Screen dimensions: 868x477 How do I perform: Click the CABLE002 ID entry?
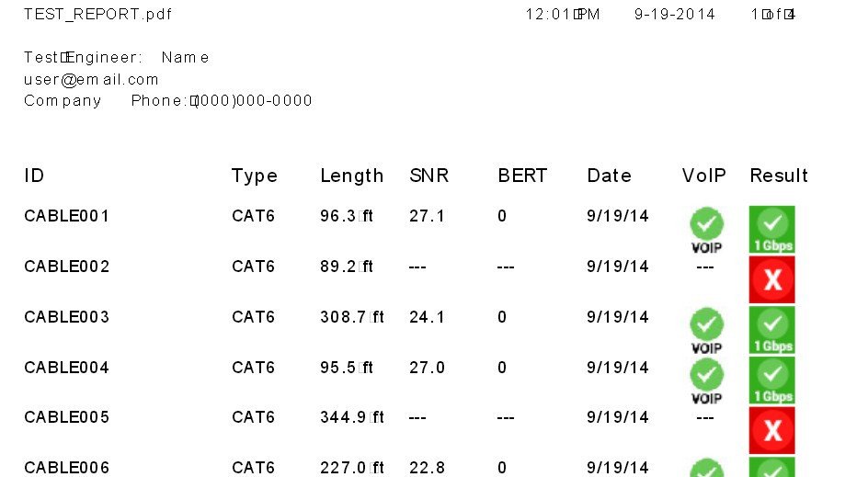(x=66, y=267)
